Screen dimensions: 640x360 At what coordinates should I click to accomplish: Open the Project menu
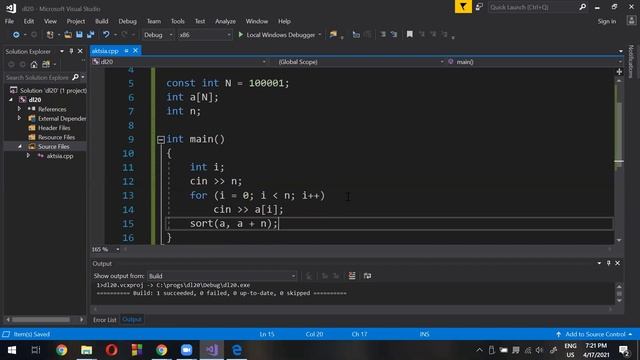pyautogui.click(x=76, y=21)
